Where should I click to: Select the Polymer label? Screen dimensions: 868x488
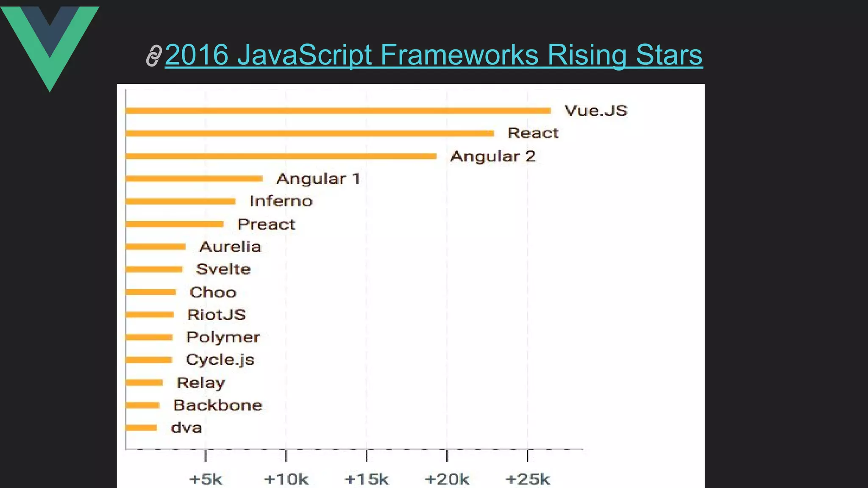pyautogui.click(x=223, y=337)
